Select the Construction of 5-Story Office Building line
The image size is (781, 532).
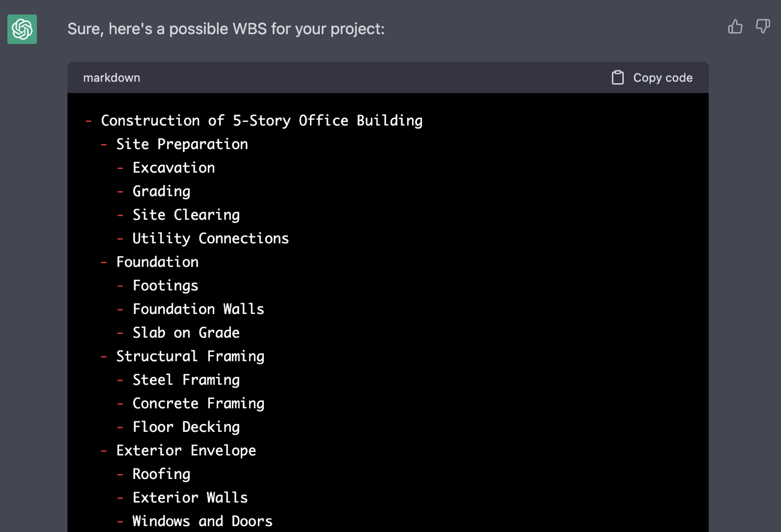(261, 121)
